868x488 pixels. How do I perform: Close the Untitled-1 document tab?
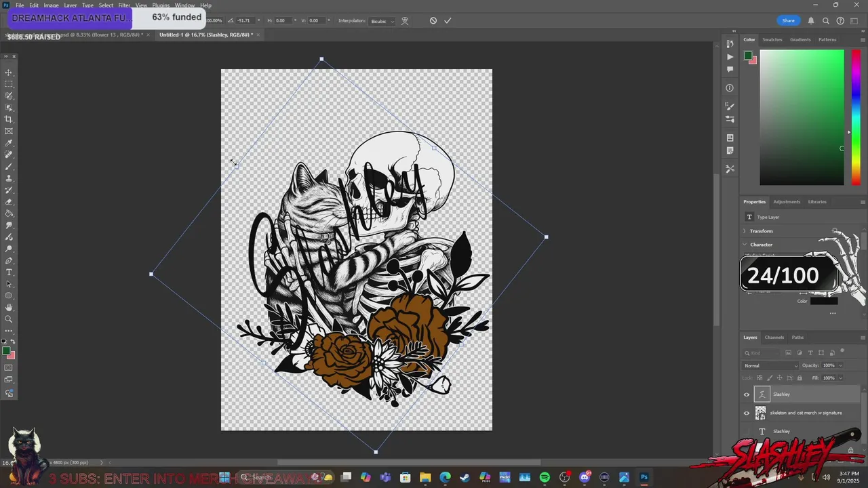coord(260,35)
